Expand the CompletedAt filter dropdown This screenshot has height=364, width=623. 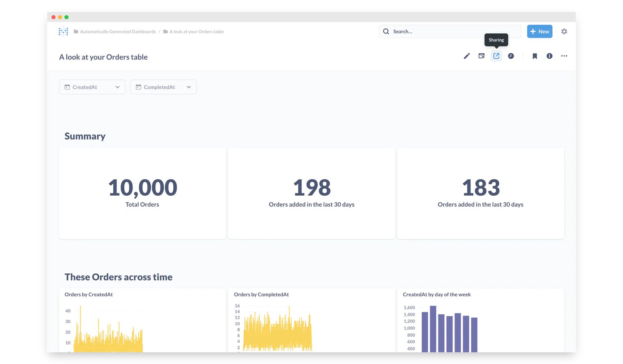(188, 87)
